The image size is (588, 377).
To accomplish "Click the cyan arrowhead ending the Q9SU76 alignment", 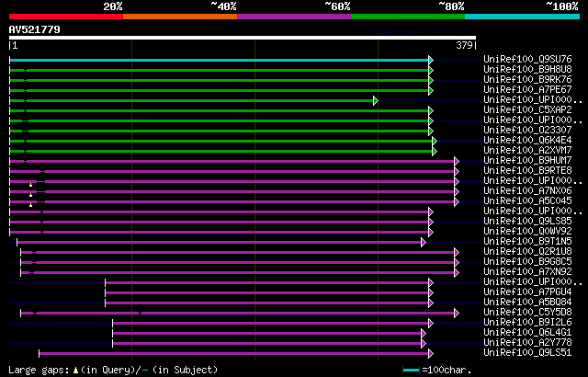I will 431,60.
